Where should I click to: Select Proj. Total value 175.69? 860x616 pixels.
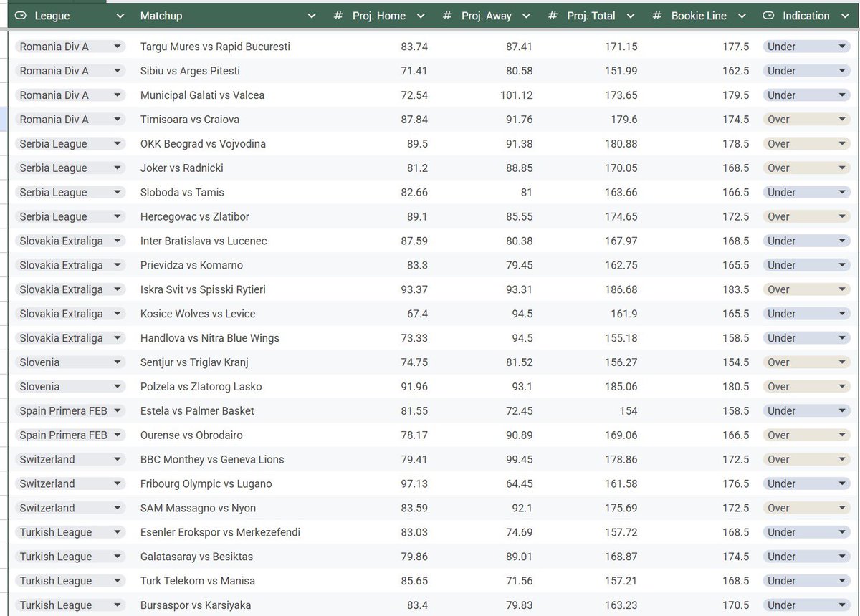tap(621, 509)
